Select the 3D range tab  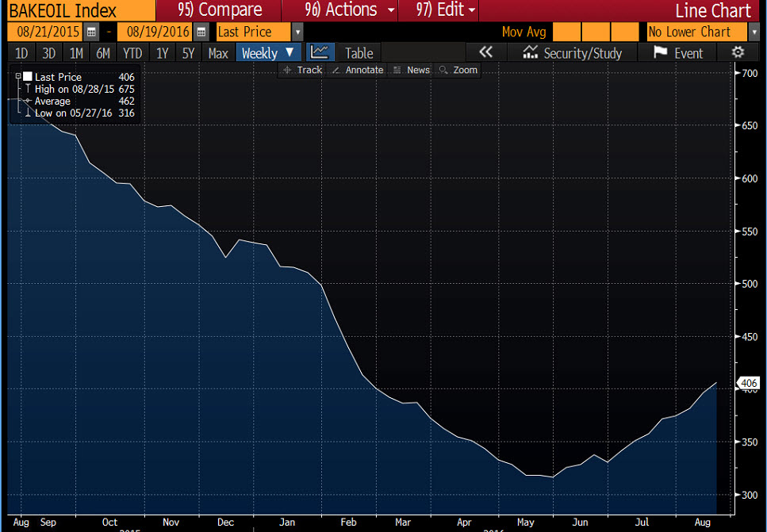point(48,53)
